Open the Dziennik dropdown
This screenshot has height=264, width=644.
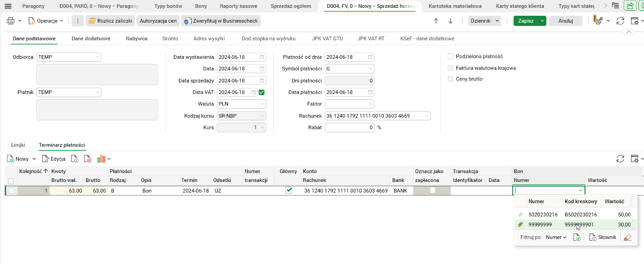484,21
